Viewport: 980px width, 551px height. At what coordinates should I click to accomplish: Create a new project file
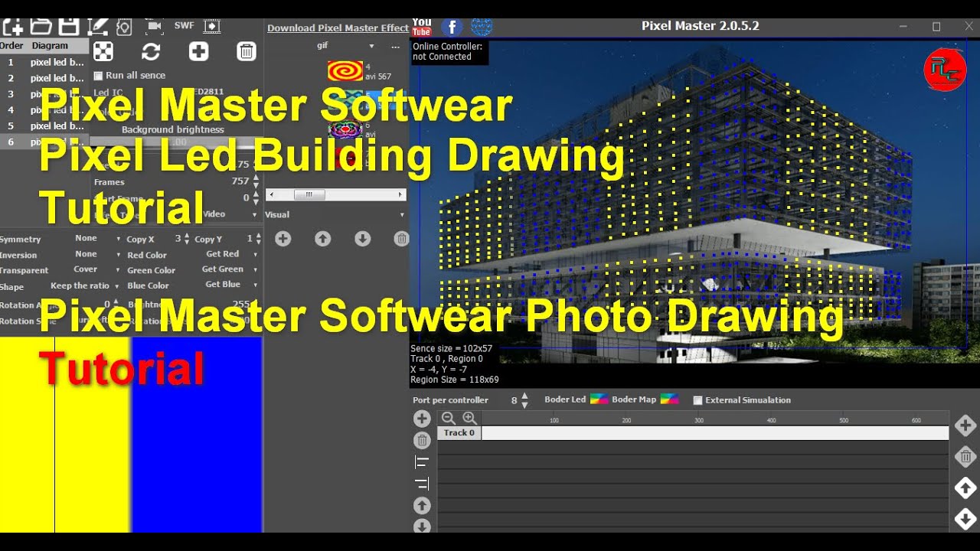tap(13, 27)
